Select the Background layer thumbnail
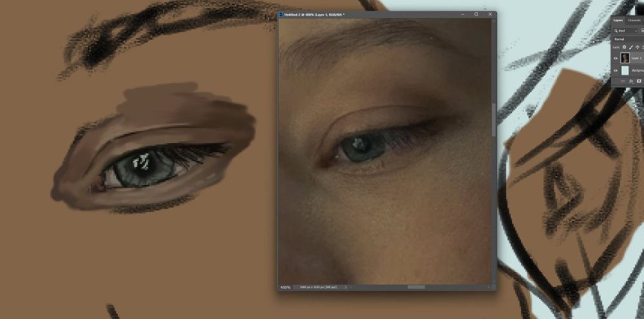The width and height of the screenshot is (644, 319). click(x=625, y=70)
